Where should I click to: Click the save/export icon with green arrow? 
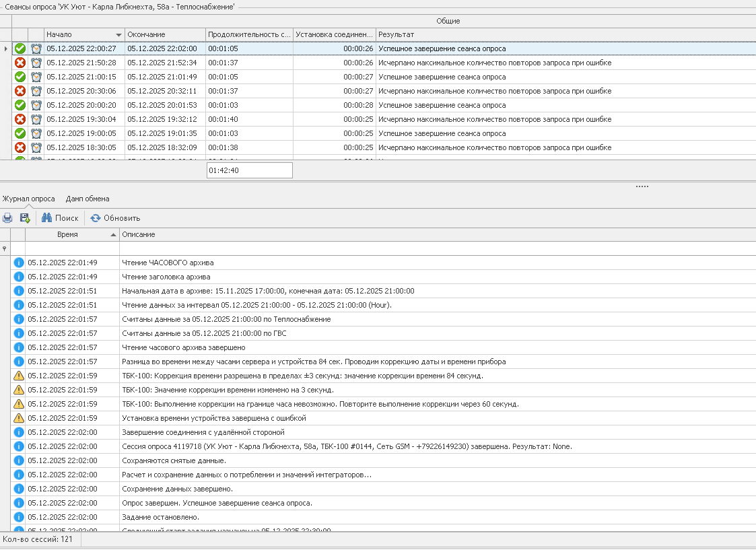25,218
